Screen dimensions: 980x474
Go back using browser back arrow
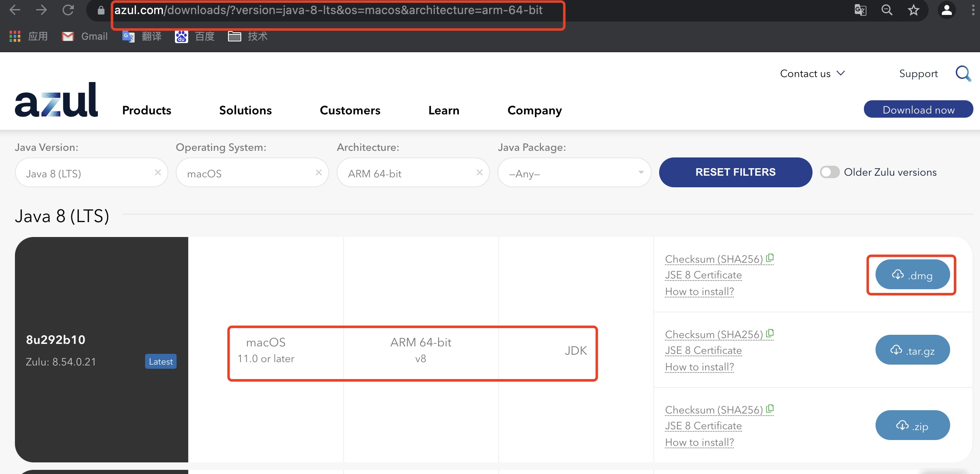coord(15,10)
